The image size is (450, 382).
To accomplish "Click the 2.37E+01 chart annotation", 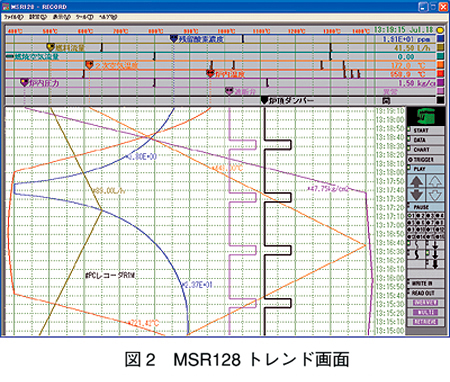I will 197,285.
